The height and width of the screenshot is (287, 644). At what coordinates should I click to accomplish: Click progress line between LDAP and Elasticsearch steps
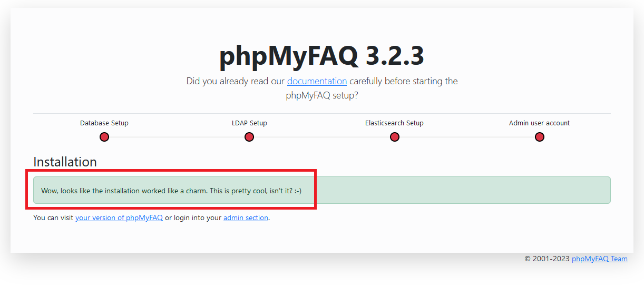pyautogui.click(x=321, y=137)
